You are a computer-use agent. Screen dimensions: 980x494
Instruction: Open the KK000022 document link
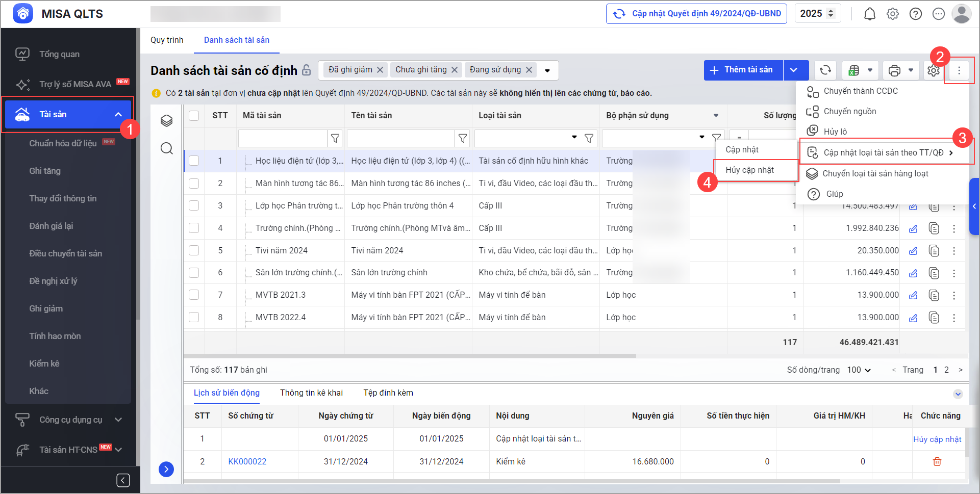pyautogui.click(x=247, y=461)
